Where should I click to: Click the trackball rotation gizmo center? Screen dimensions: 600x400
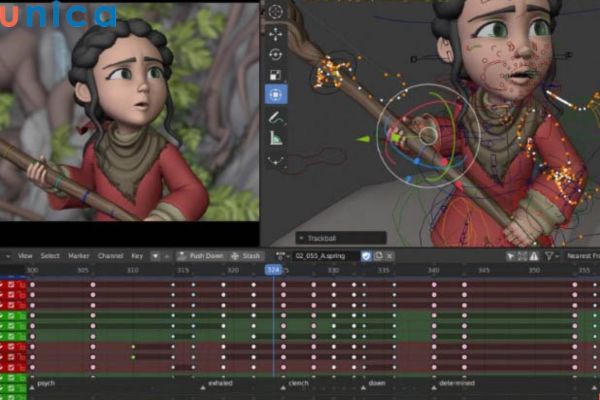point(427,135)
